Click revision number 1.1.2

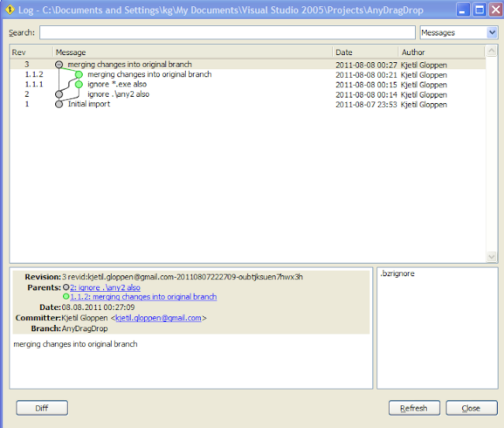(x=34, y=75)
